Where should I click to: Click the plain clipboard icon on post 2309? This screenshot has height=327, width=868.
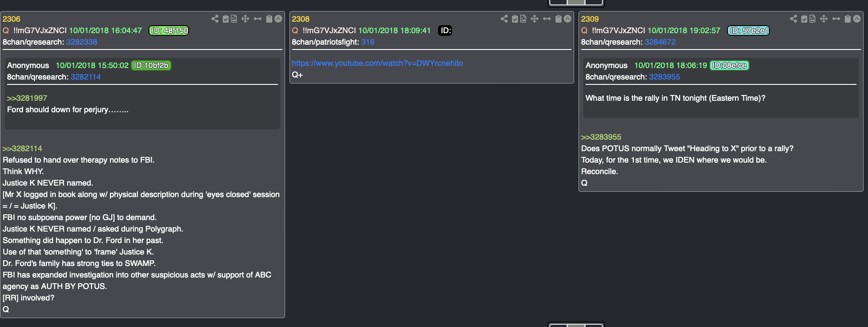pos(848,19)
